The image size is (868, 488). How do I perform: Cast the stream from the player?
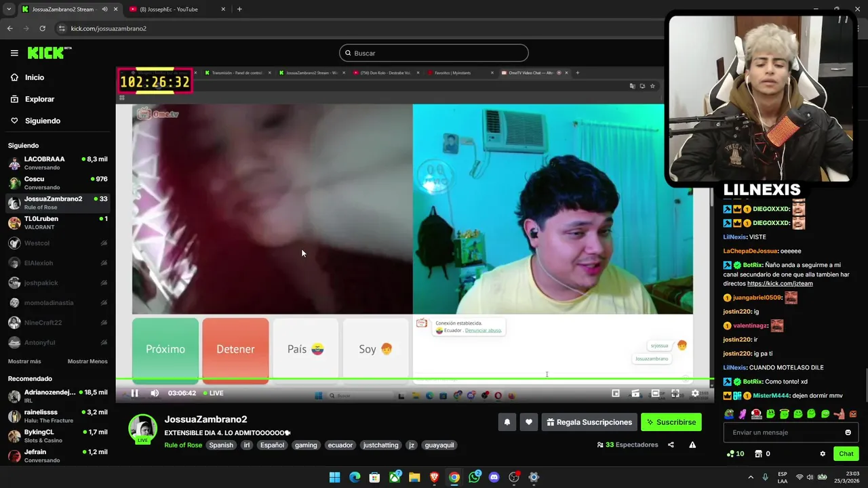(635, 393)
